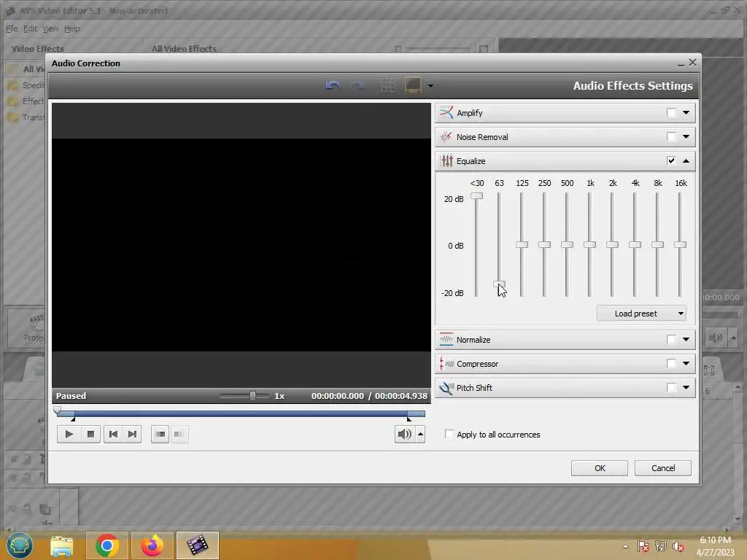The width and height of the screenshot is (747, 560).
Task: Expand the Normalize settings arrow
Action: (686, 340)
